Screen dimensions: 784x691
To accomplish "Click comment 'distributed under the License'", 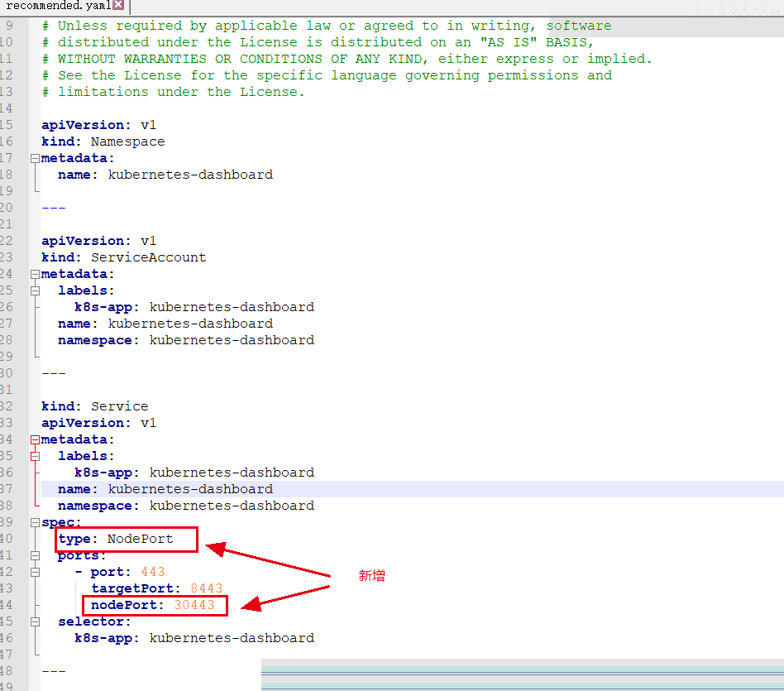I will coord(318,42).
